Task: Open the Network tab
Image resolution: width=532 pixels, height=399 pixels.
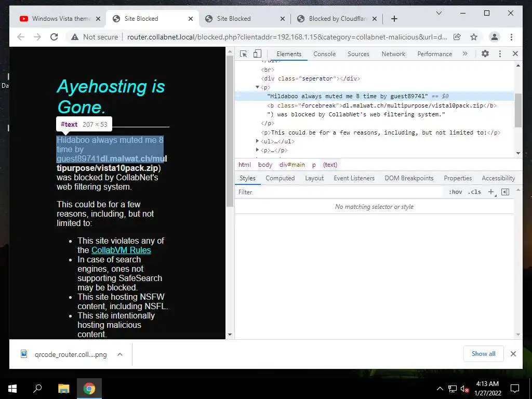Action: pos(393,54)
